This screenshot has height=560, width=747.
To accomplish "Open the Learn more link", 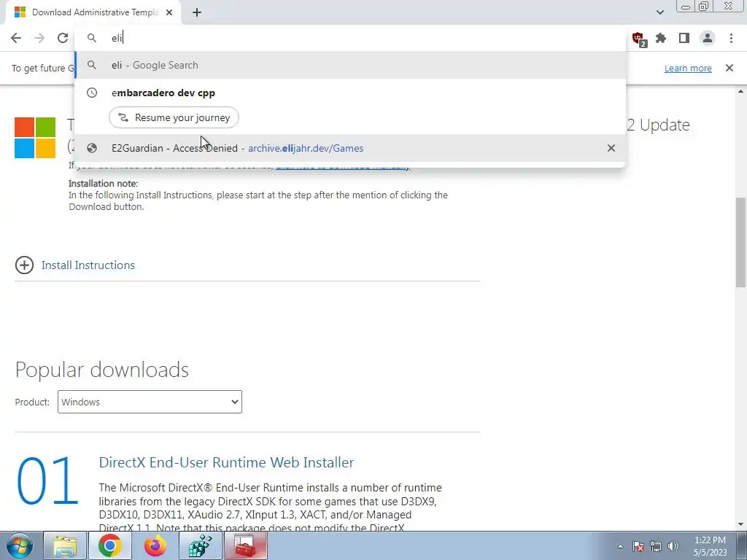I will click(x=688, y=68).
